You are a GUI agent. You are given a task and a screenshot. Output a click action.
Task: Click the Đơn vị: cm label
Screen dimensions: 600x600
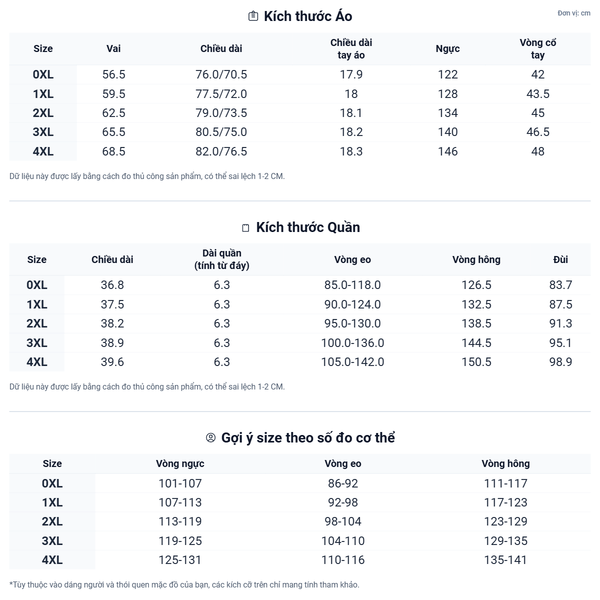coord(574,13)
